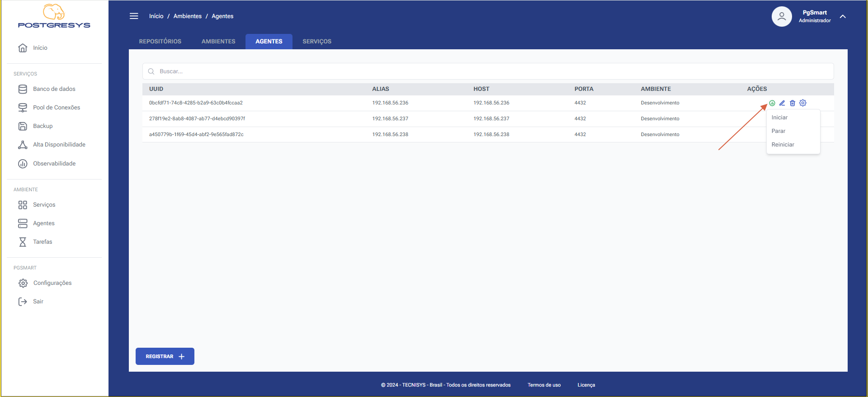
Task: Click alias 192.168.56.238
Action: pos(390,135)
